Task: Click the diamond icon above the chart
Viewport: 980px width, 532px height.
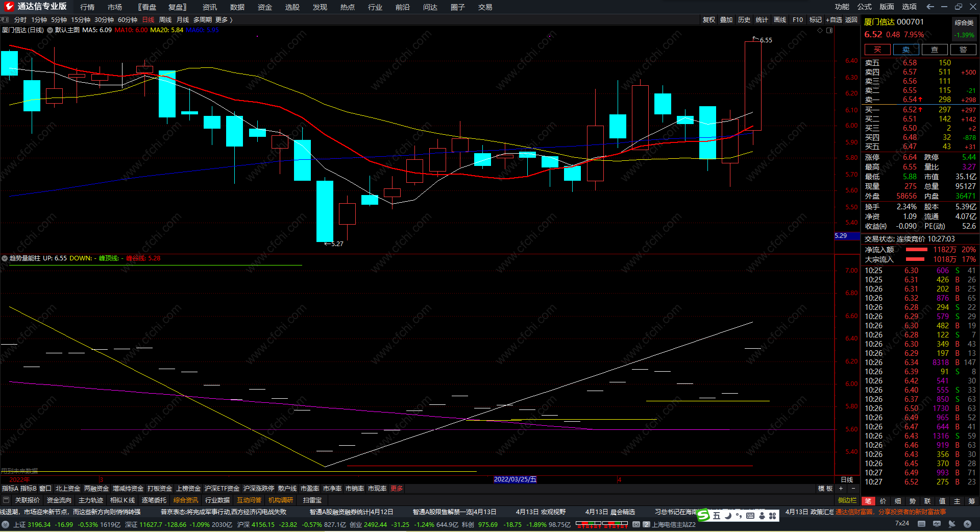Action: pyautogui.click(x=820, y=31)
